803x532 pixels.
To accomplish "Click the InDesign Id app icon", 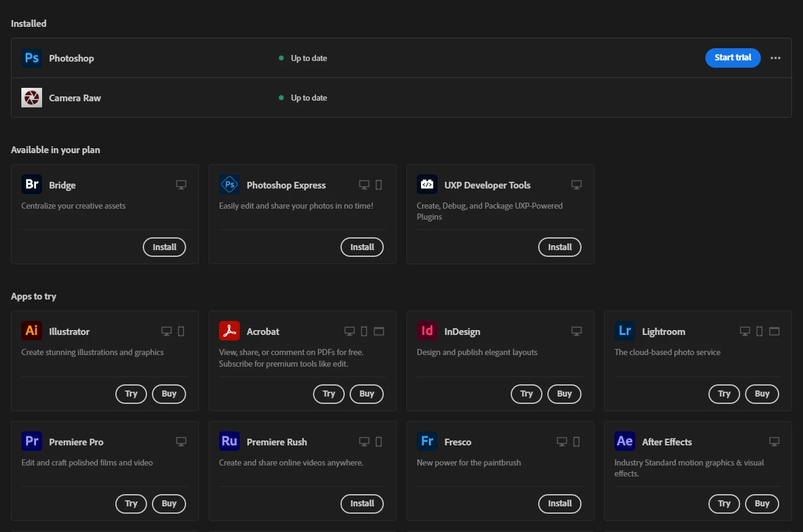I will [427, 331].
